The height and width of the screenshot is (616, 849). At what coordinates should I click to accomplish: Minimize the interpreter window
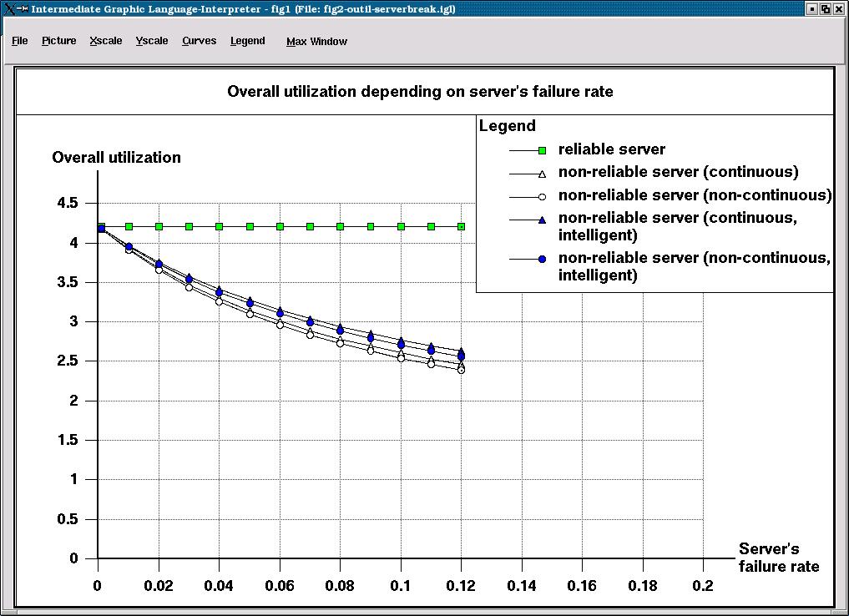point(811,8)
